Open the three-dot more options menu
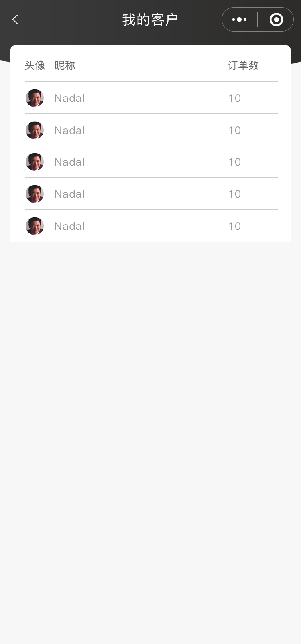This screenshot has width=301, height=644. coord(240,20)
